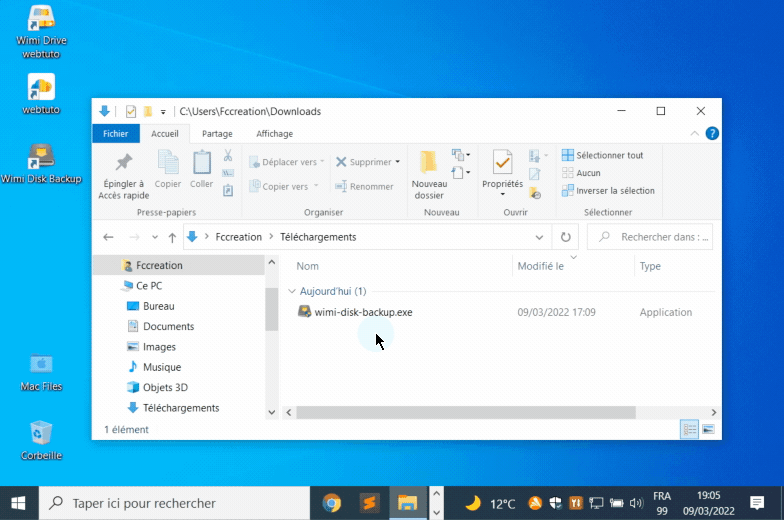Open the Recent locations dropdown chevron
This screenshot has height=520, width=784.
pyautogui.click(x=155, y=237)
